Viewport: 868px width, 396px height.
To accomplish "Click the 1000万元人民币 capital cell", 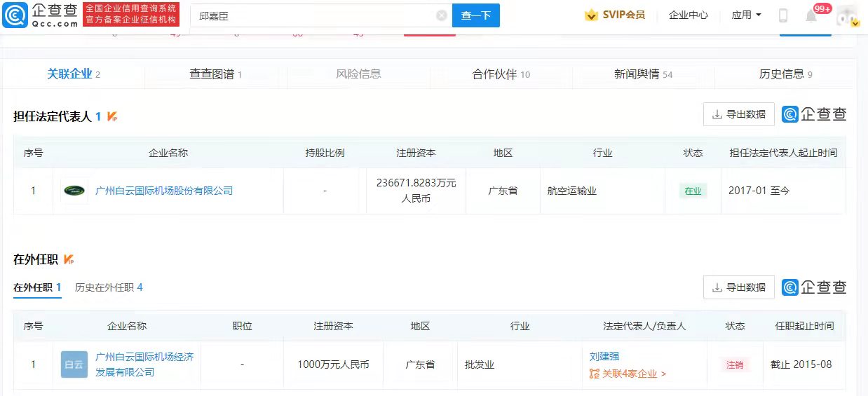I will 333,364.
